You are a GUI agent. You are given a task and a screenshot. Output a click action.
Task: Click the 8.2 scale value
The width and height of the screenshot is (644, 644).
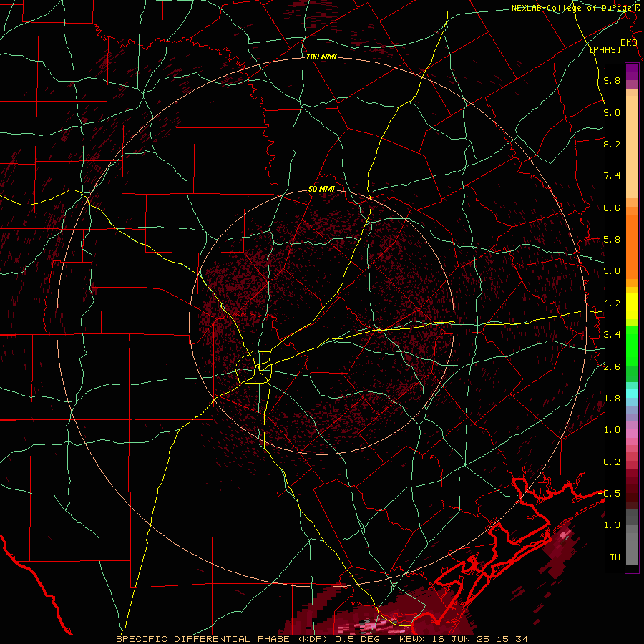click(x=612, y=144)
